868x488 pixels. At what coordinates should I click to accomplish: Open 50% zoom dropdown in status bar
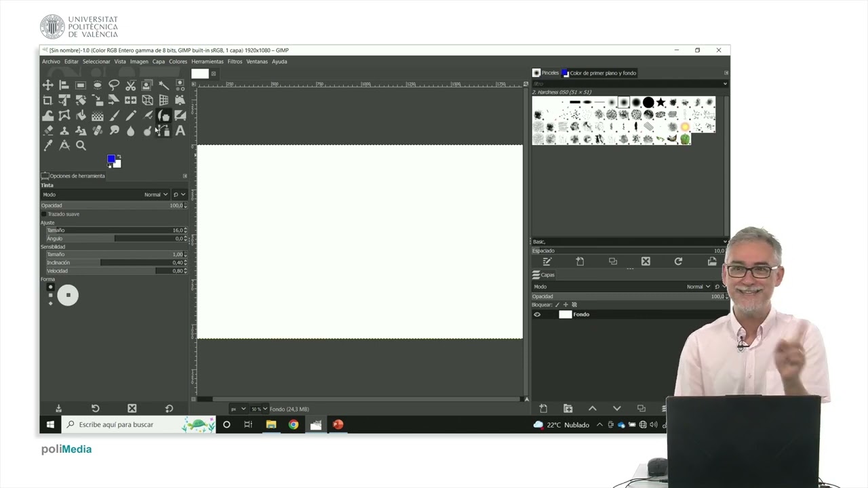259,409
